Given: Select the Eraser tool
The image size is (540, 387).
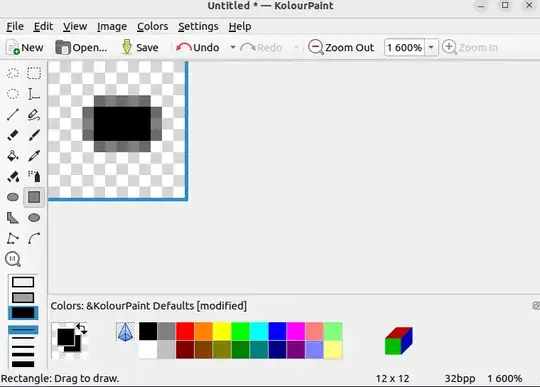Looking at the screenshot, I should [13, 135].
